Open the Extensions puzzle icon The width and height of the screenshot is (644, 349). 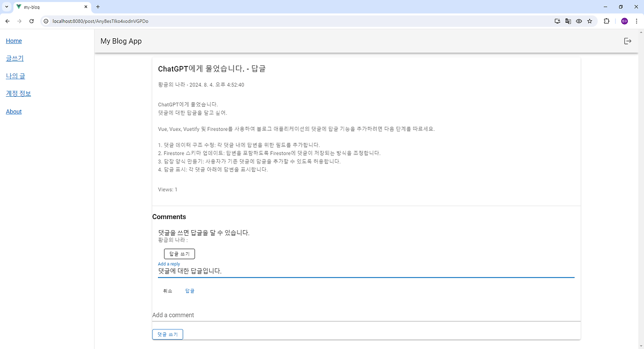click(606, 21)
